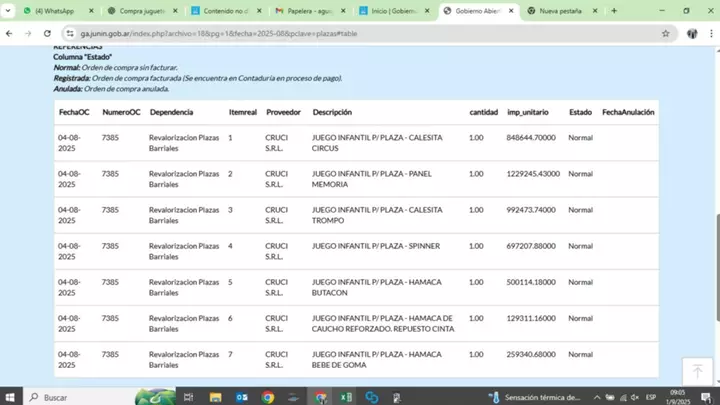720x405 pixels.
Task: Select the Proveedor column header
Action: (283, 112)
